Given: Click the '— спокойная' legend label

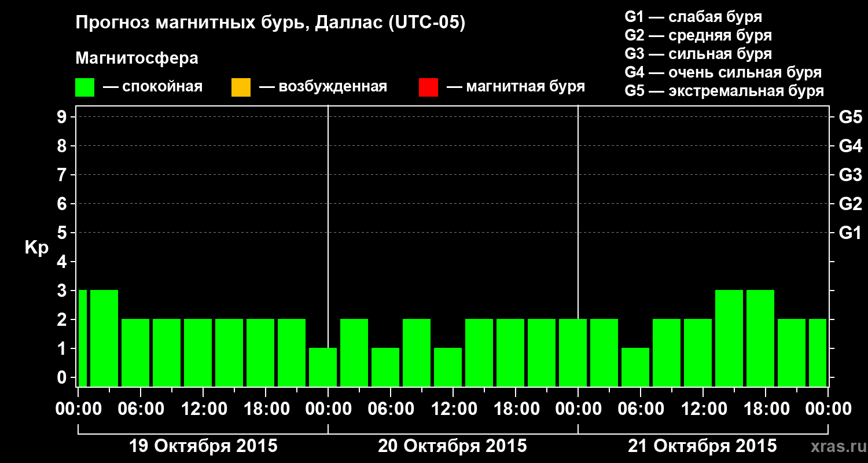Looking at the screenshot, I should (x=153, y=87).
